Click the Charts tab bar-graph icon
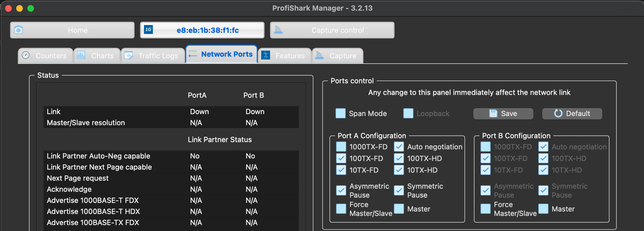The height and width of the screenshot is (231, 644). [81, 55]
